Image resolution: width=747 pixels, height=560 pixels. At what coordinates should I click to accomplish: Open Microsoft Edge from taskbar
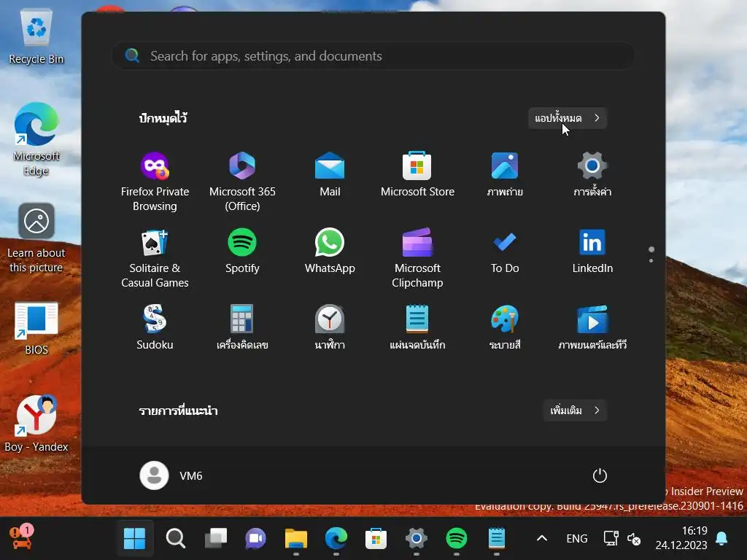336,539
